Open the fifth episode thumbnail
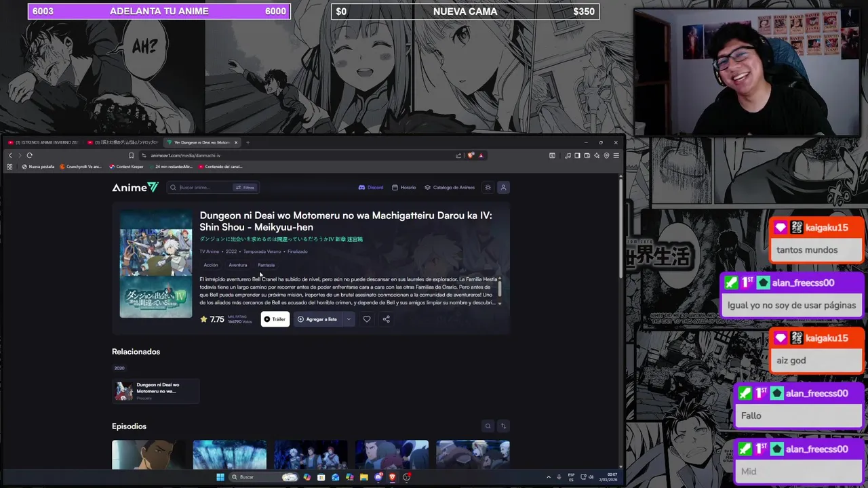Image resolution: width=868 pixels, height=488 pixels. [473, 454]
